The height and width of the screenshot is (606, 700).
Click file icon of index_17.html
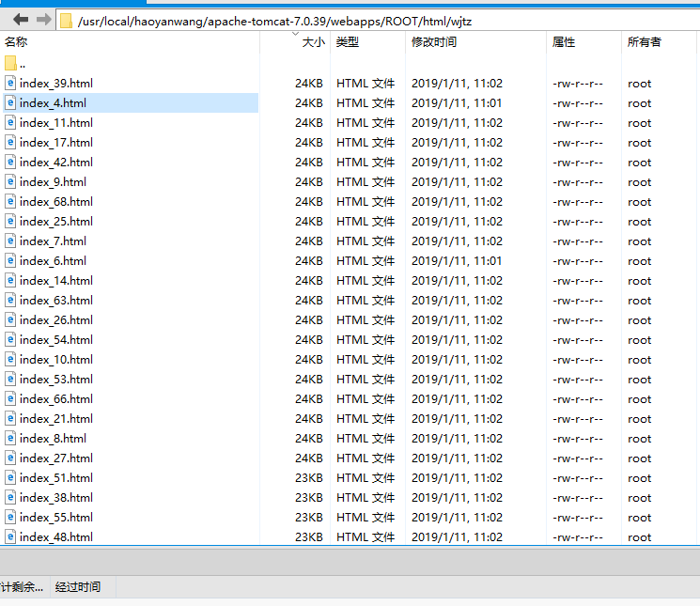(x=10, y=143)
